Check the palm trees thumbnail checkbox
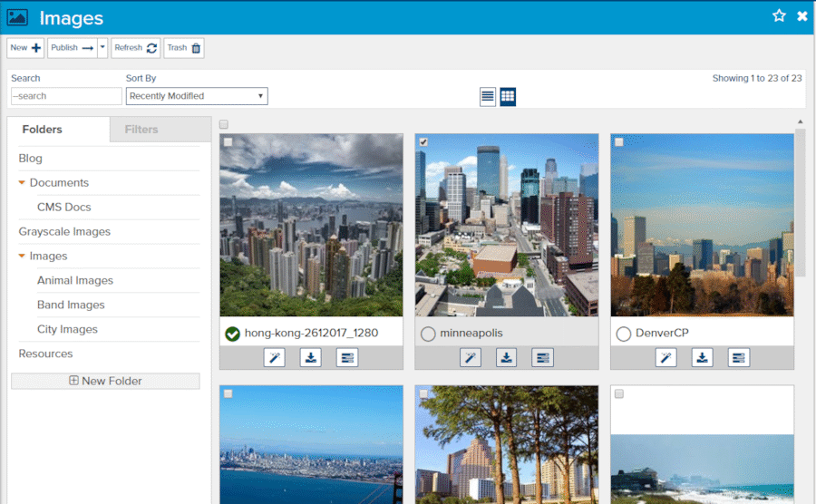Screen dimensions: 816x504 click(x=423, y=393)
